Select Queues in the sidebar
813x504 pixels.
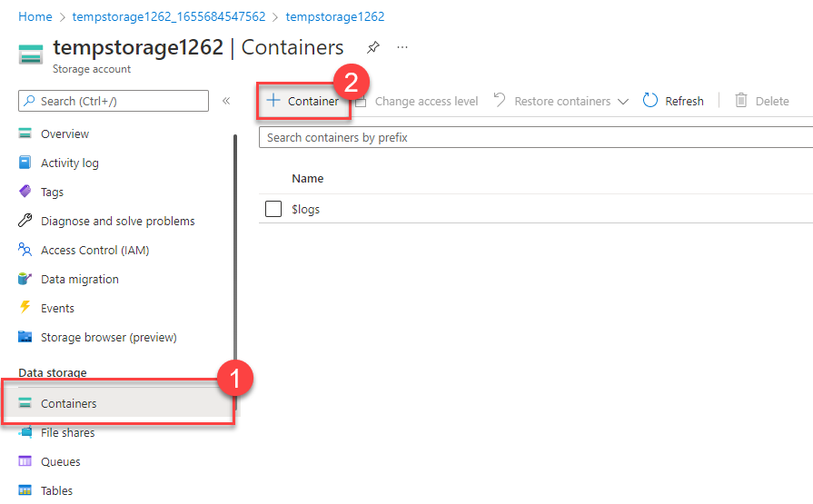pyautogui.click(x=60, y=462)
